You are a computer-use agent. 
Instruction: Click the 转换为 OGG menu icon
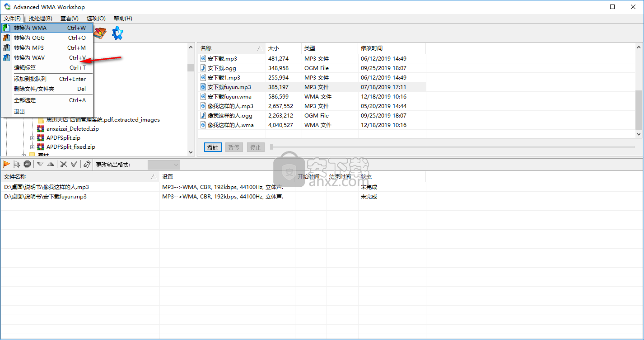tap(6, 38)
